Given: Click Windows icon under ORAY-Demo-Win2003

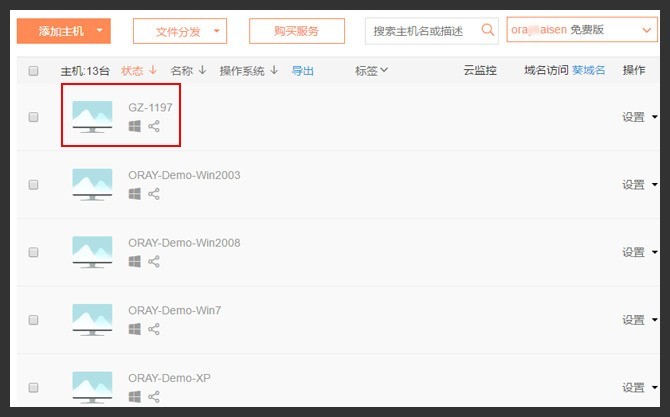Looking at the screenshot, I should (135, 194).
